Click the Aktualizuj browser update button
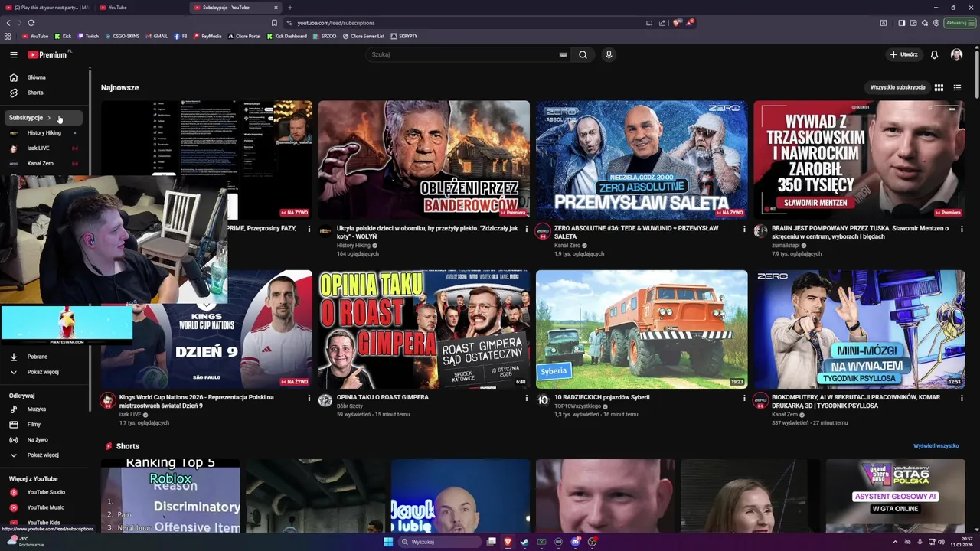Image resolution: width=980 pixels, height=551 pixels. click(x=959, y=23)
